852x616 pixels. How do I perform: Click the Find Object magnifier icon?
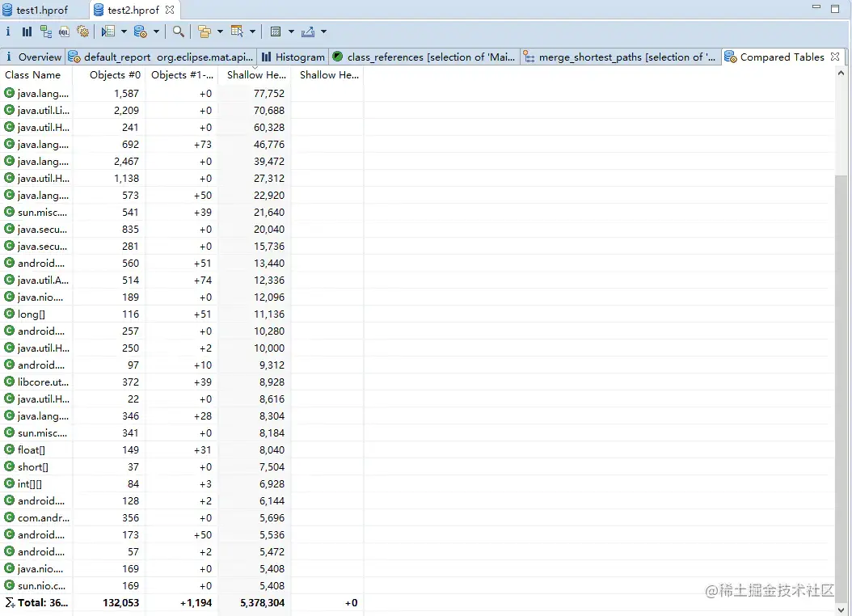[178, 32]
